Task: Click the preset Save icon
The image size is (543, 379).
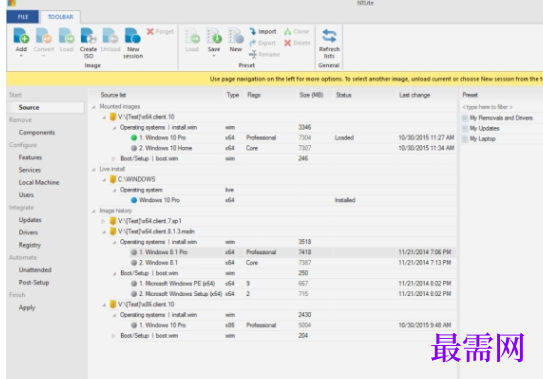Action: pyautogui.click(x=214, y=36)
